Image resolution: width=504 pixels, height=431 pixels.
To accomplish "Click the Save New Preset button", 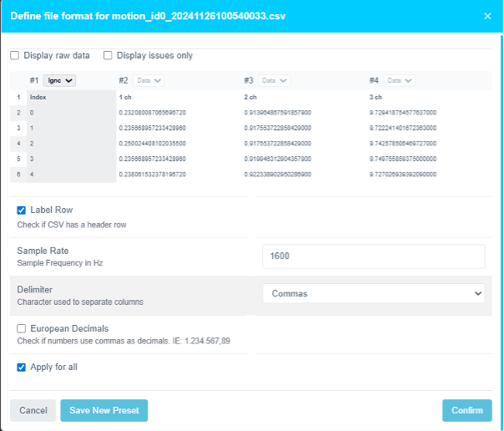I will [x=103, y=410].
